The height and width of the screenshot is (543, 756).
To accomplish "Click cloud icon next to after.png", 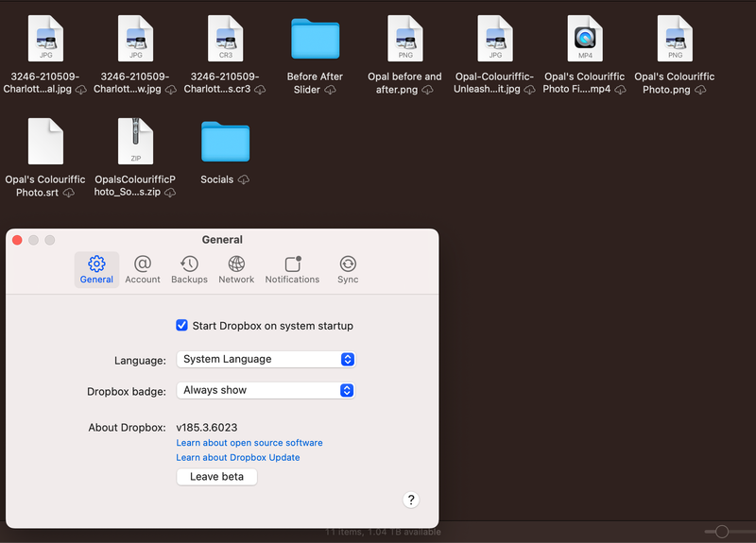I will click(x=427, y=90).
